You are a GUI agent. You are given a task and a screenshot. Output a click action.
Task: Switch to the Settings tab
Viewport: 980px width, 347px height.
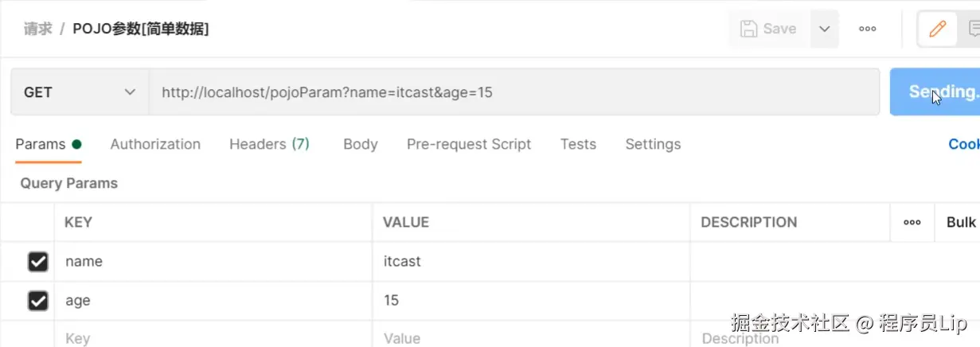point(653,144)
